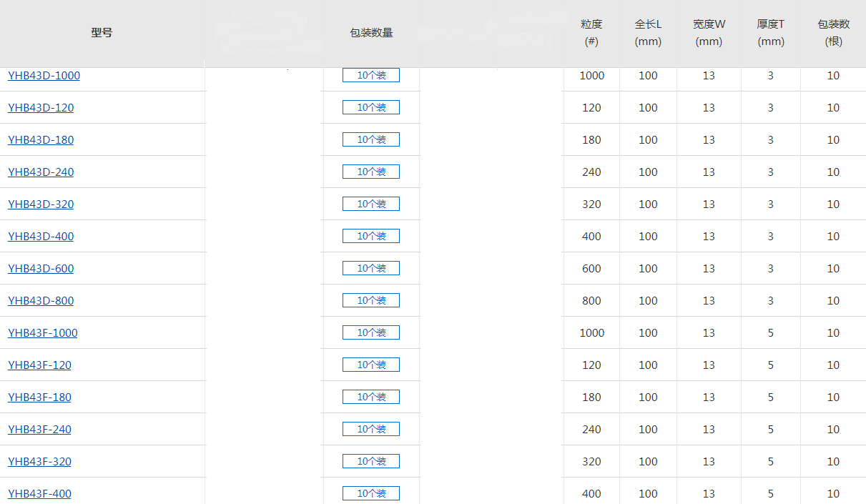Click grit value 1000 in YHB43D-1000 row
The image size is (866, 504).
(592, 76)
